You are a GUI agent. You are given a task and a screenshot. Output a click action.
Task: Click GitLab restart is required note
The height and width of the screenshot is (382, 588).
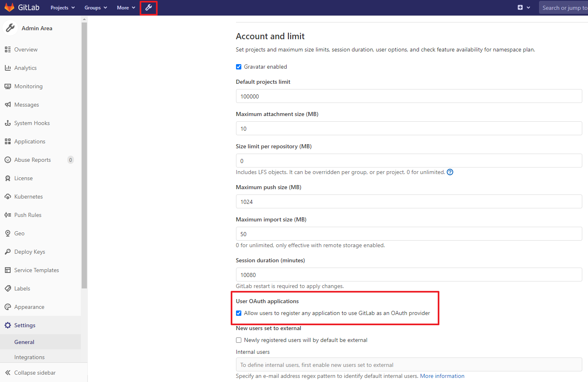[x=290, y=286]
